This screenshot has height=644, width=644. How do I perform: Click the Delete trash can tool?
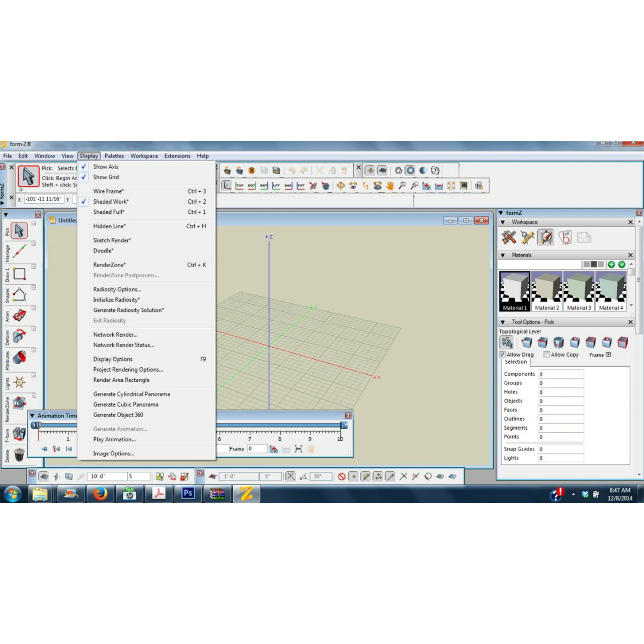click(19, 455)
